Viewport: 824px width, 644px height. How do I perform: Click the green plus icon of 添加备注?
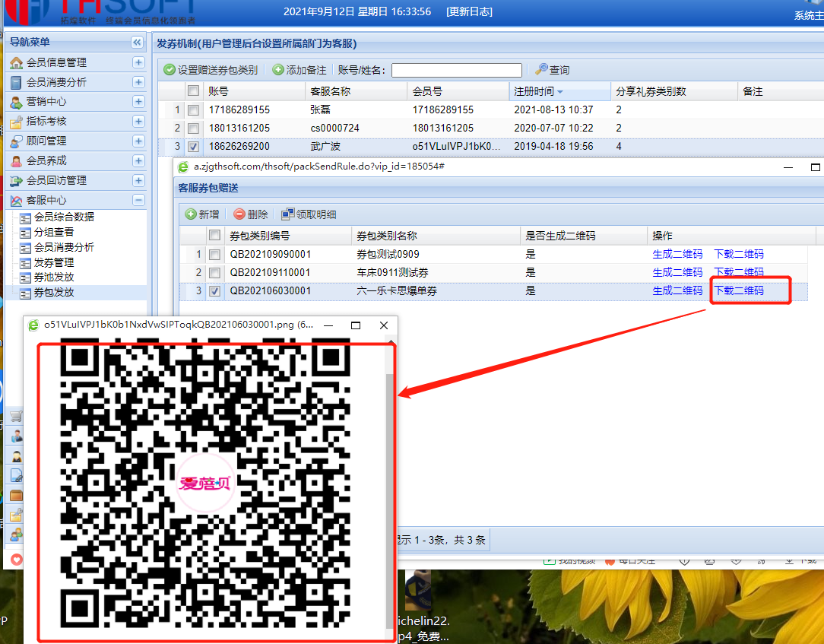tap(278, 70)
